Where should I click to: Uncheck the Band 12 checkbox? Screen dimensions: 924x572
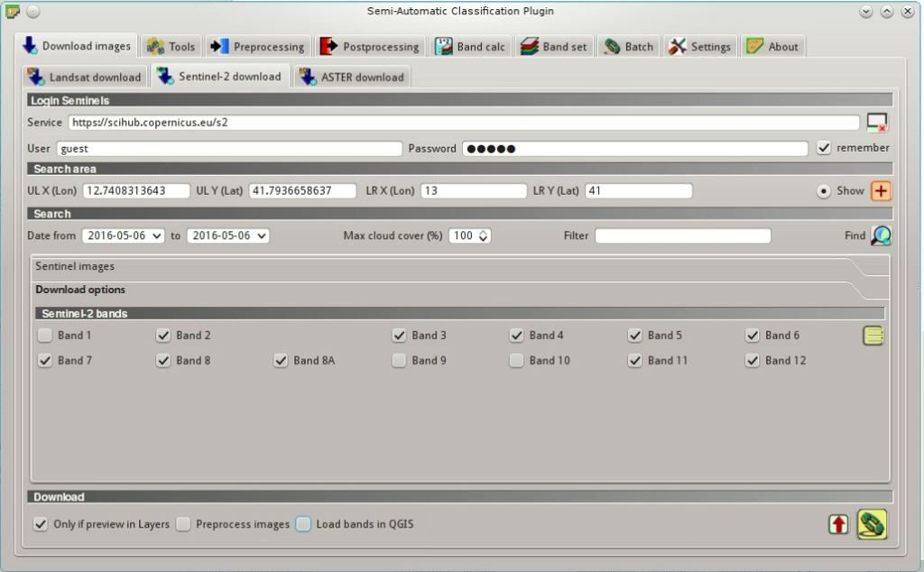point(752,360)
